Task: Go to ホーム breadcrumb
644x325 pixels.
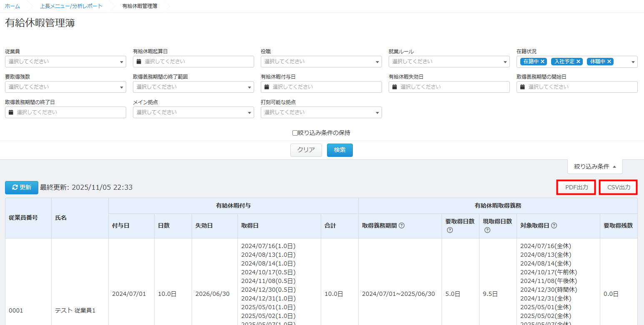Action: (x=12, y=6)
